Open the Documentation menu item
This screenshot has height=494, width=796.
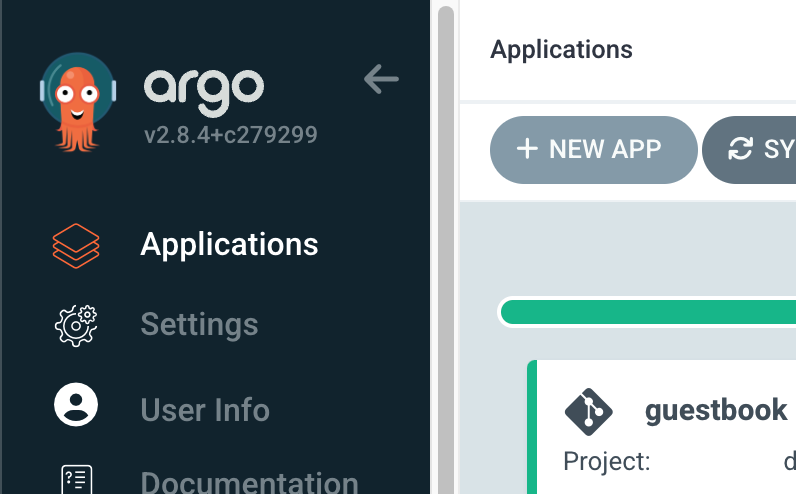pos(249,482)
